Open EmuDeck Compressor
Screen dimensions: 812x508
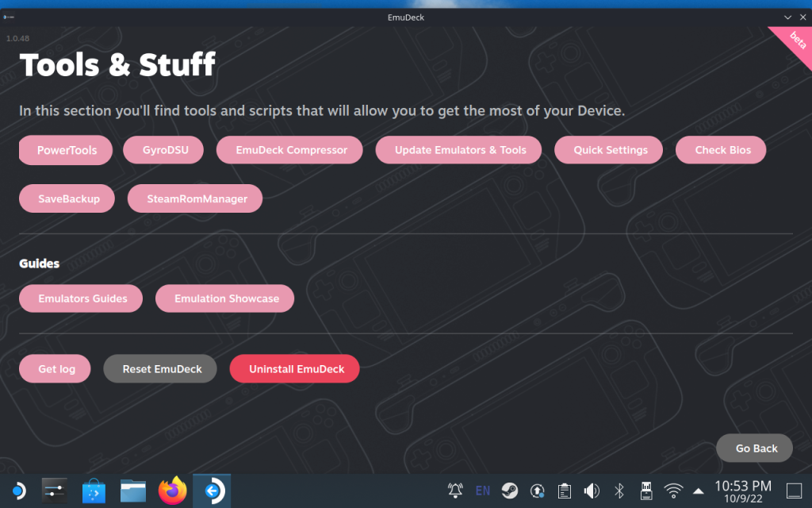tap(289, 150)
